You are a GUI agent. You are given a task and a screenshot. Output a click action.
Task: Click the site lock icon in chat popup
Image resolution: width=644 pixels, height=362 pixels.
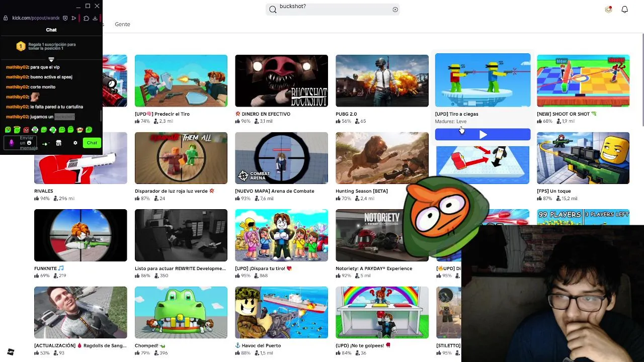point(6,18)
